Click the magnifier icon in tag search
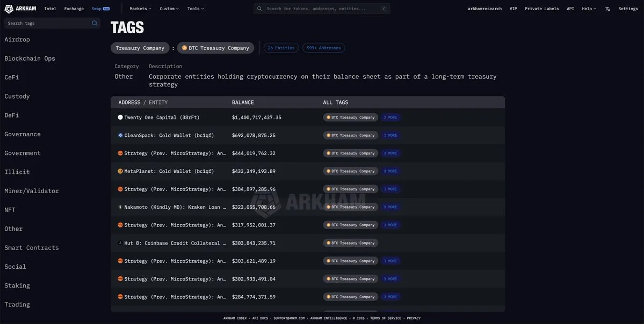This screenshot has height=324, width=644. click(x=95, y=23)
